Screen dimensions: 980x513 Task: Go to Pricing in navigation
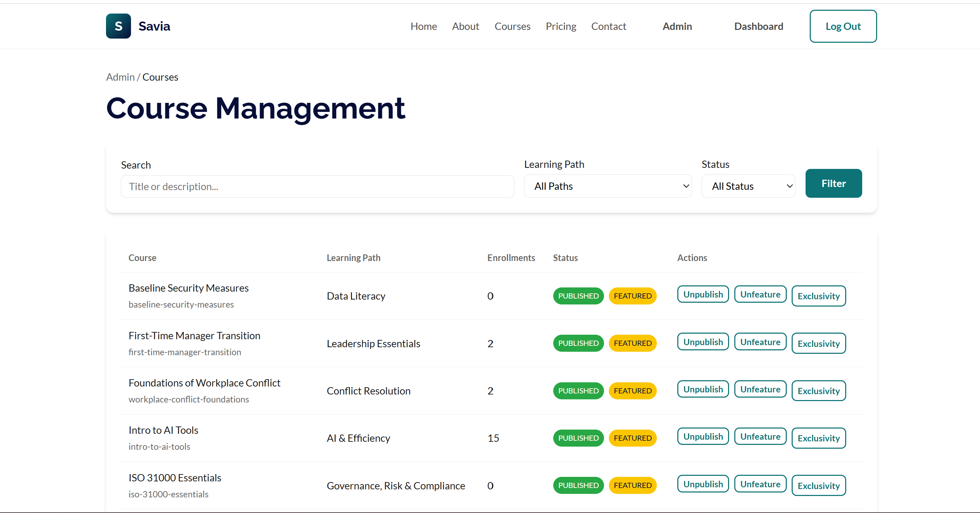click(561, 26)
